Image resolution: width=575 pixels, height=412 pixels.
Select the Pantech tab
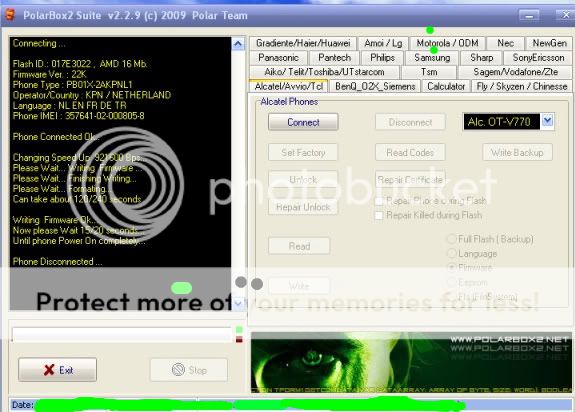coord(334,58)
